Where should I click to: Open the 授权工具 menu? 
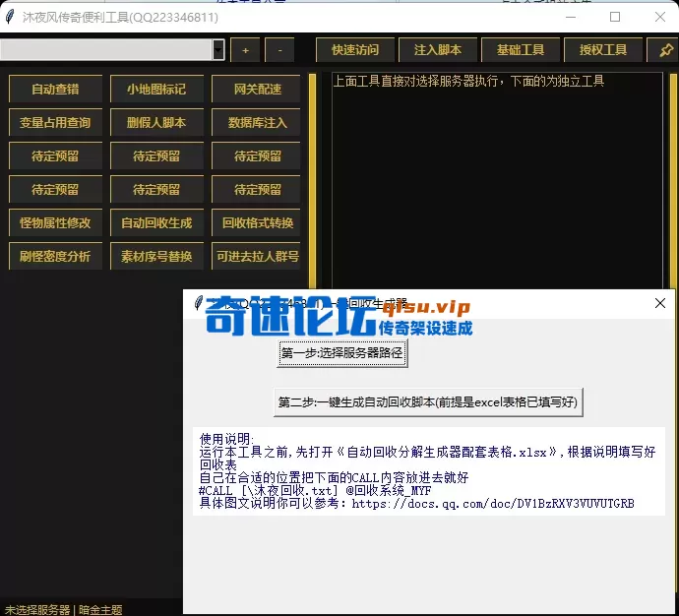603,50
